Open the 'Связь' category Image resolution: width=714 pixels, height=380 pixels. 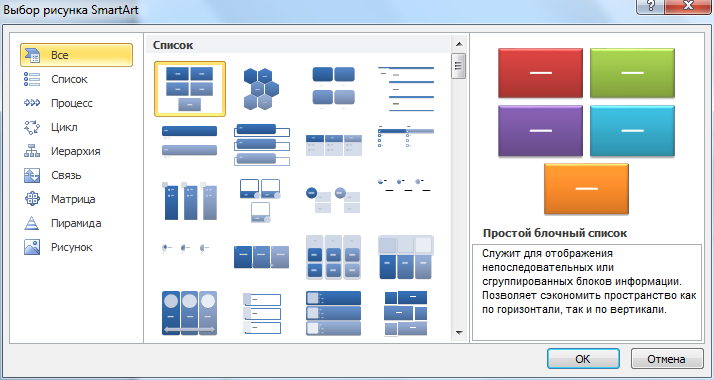(66, 175)
